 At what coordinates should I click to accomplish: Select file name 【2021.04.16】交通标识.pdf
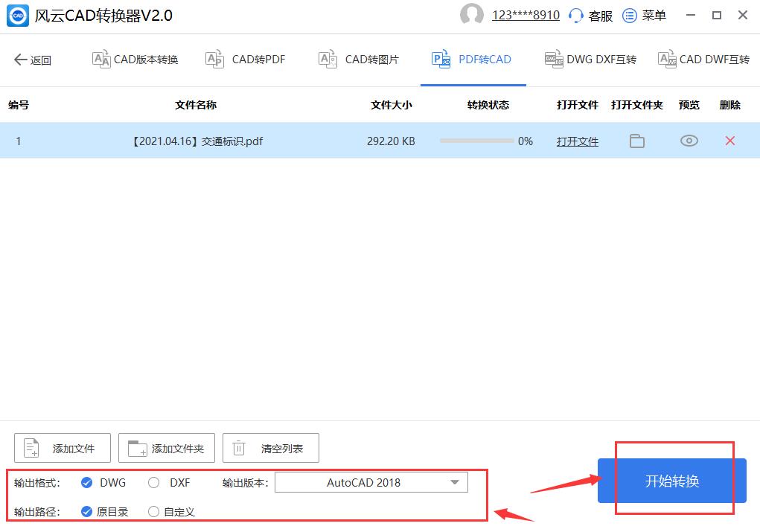[197, 141]
